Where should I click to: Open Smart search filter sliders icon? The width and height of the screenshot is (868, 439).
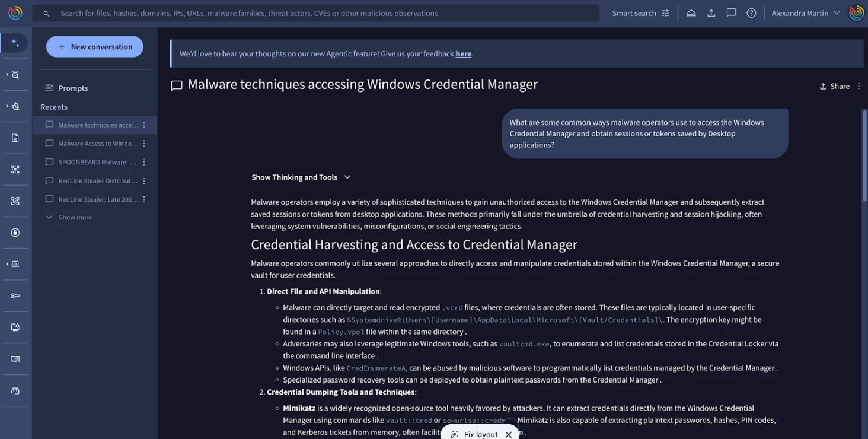pyautogui.click(x=665, y=13)
